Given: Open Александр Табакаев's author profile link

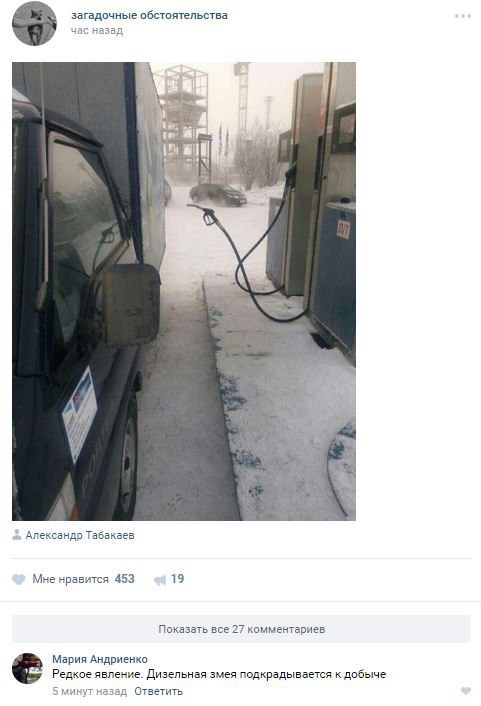Looking at the screenshot, I should click(x=80, y=535).
